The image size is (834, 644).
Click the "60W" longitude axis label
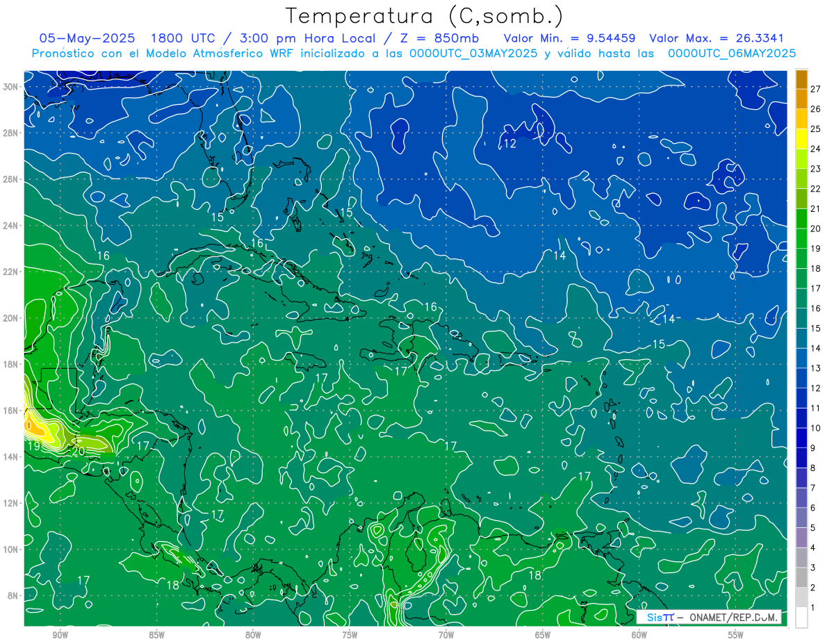point(639,636)
